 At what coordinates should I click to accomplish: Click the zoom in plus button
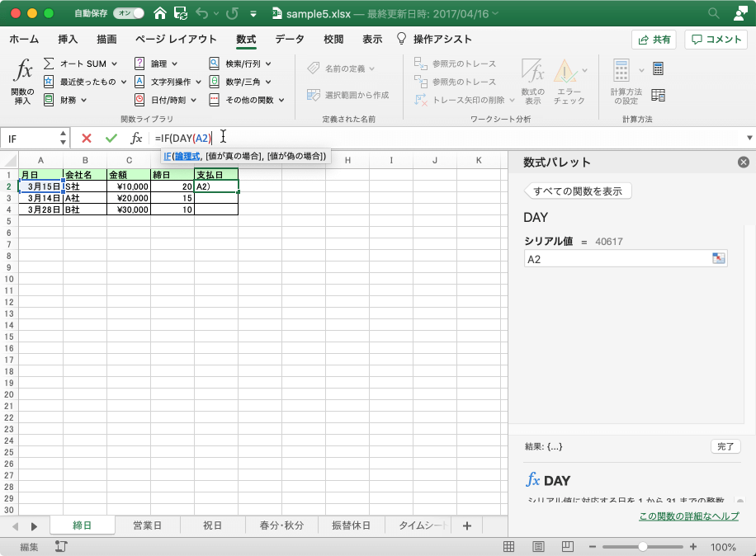692,547
